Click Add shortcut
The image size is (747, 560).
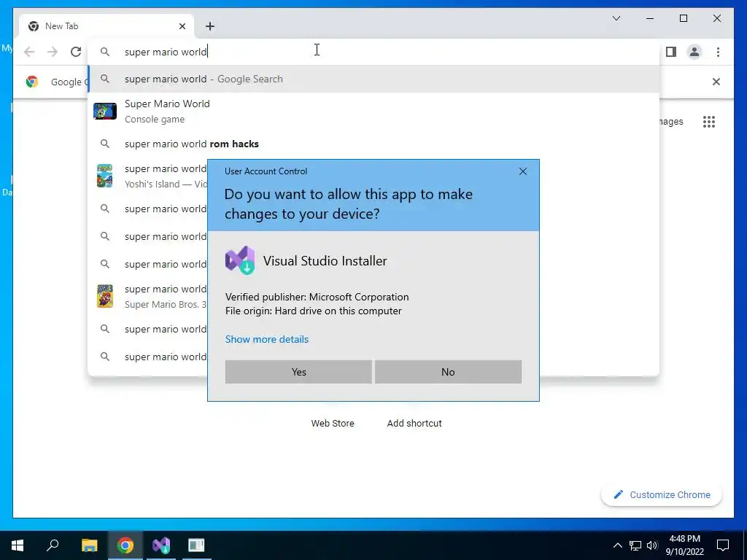414,424
